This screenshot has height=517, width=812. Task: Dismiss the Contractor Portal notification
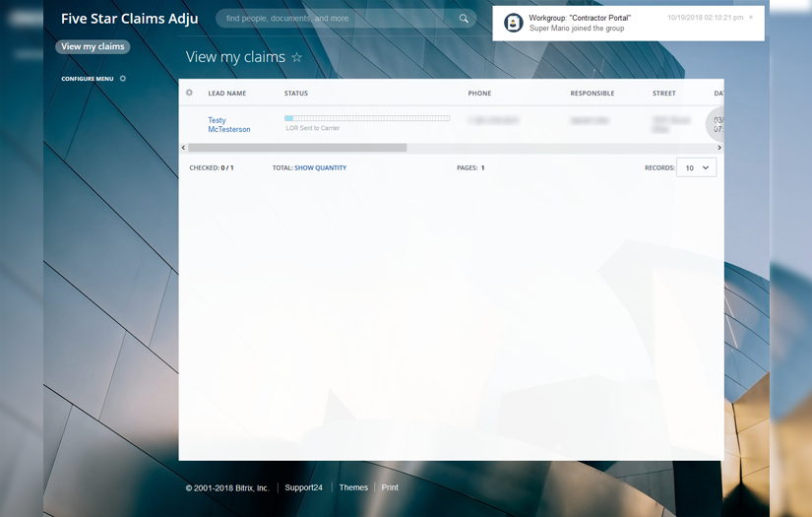(751, 17)
